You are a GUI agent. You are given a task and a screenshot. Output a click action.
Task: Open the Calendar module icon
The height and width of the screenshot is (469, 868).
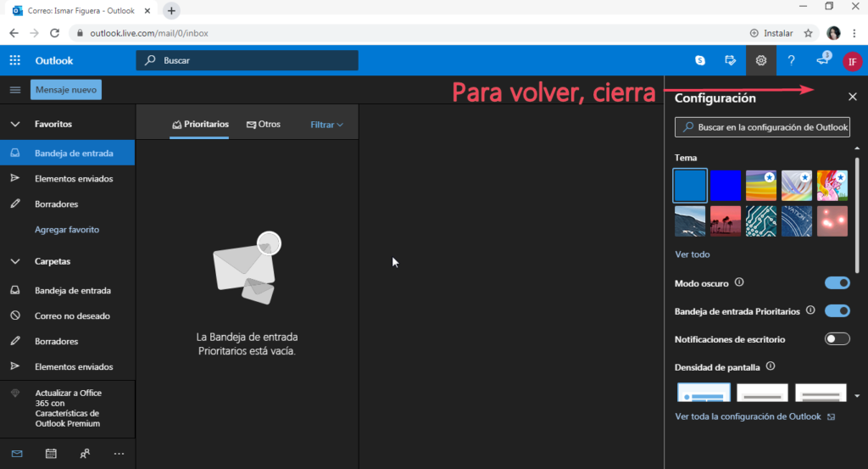pos(51,454)
